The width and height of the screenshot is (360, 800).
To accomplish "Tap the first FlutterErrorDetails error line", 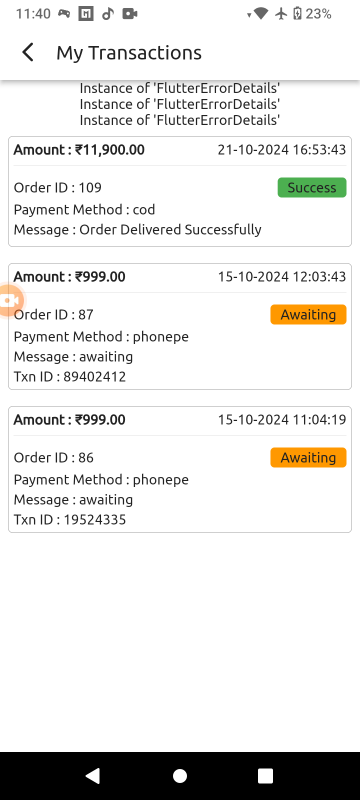I will click(x=180, y=88).
